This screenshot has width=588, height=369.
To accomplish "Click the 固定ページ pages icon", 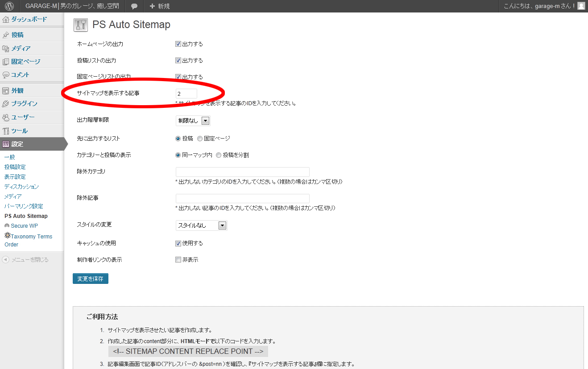I will coord(5,61).
